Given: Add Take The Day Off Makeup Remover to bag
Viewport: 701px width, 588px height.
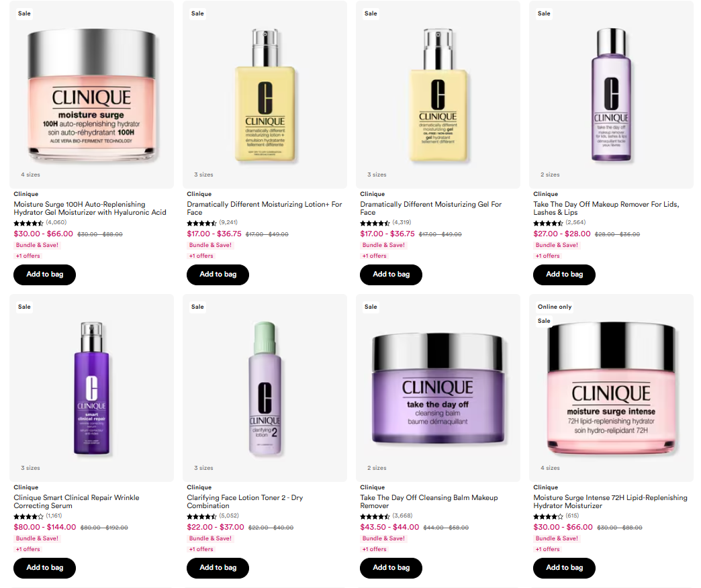Looking at the screenshot, I should [x=564, y=275].
